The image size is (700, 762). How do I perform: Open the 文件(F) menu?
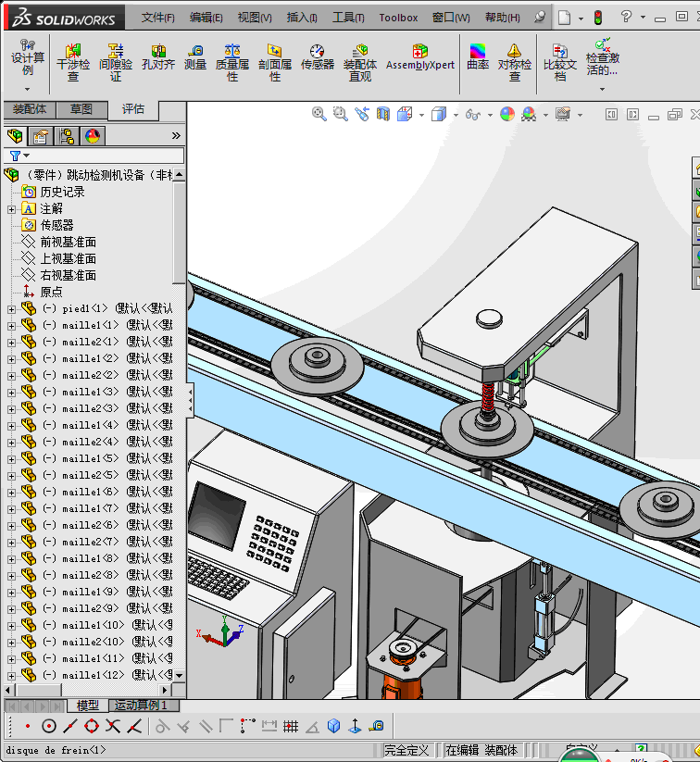coord(158,18)
